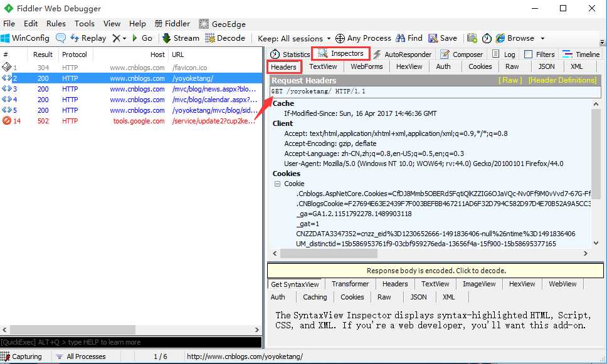Switch to the Statistics tab
Screen dimensions: 607x364
pyautogui.click(x=290, y=55)
